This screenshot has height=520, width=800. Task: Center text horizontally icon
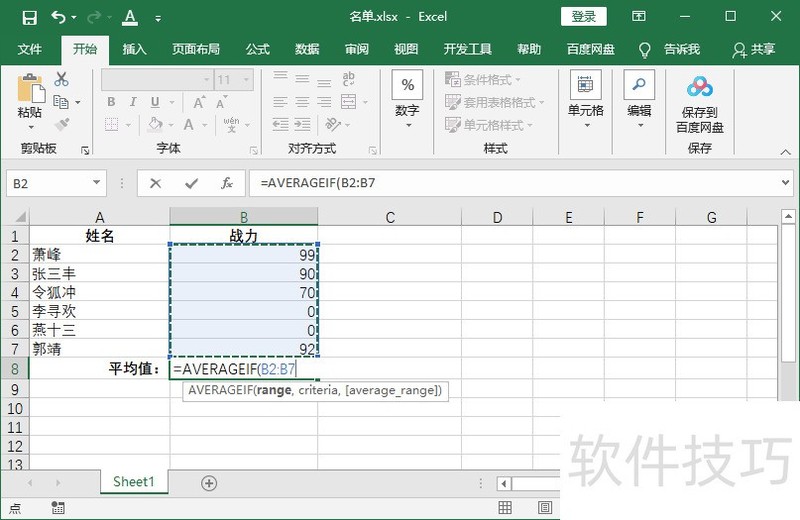click(x=303, y=102)
